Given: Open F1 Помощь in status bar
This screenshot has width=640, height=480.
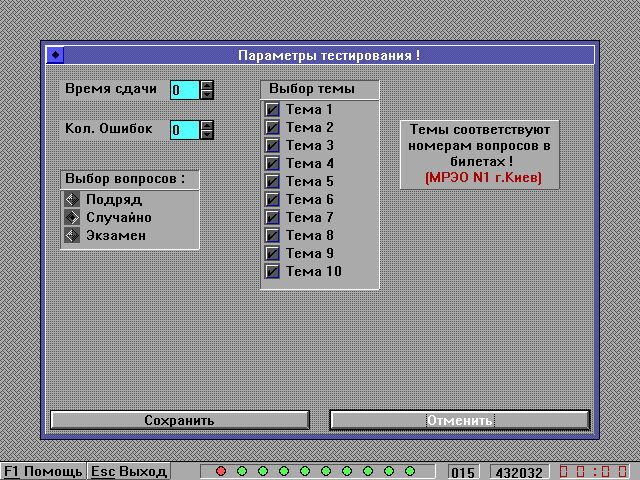Looking at the screenshot, I should point(43,471).
